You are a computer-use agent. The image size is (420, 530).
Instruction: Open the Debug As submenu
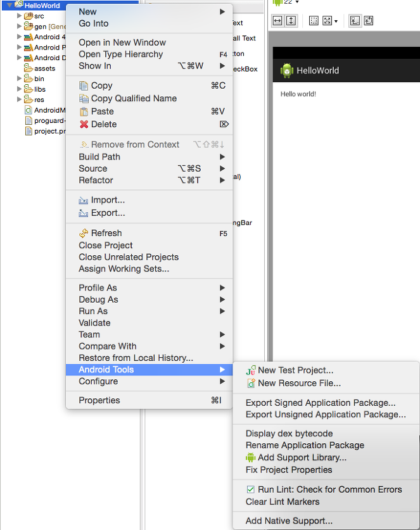(x=149, y=300)
